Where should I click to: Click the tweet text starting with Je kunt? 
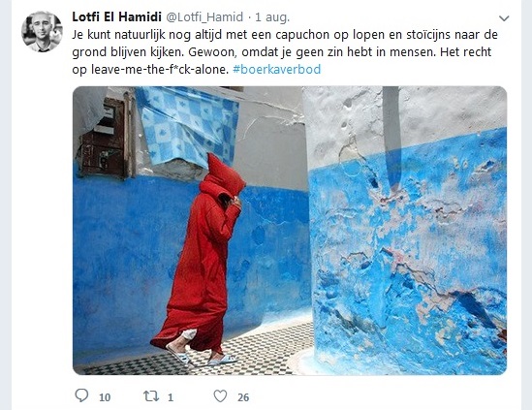pos(285,52)
